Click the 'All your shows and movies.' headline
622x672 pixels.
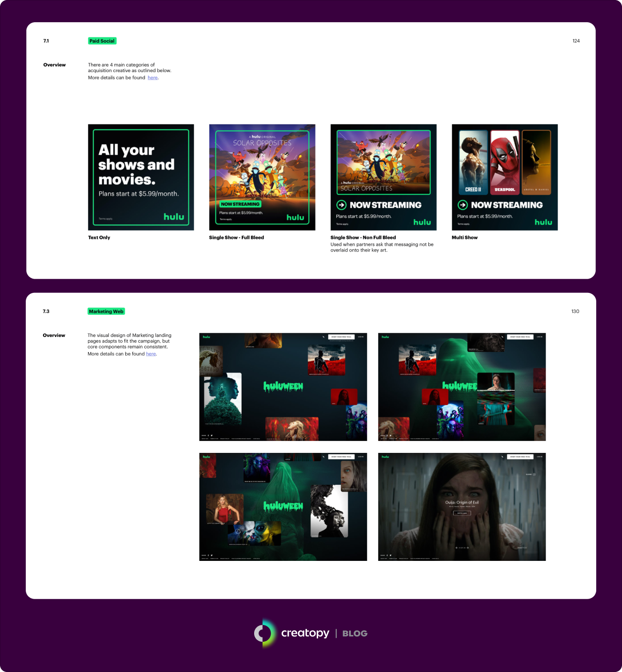click(136, 164)
